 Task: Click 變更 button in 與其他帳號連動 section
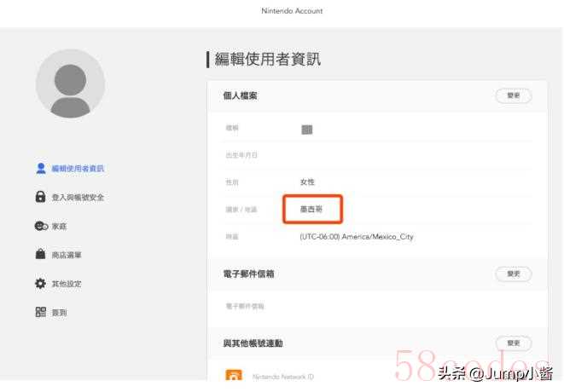click(514, 343)
